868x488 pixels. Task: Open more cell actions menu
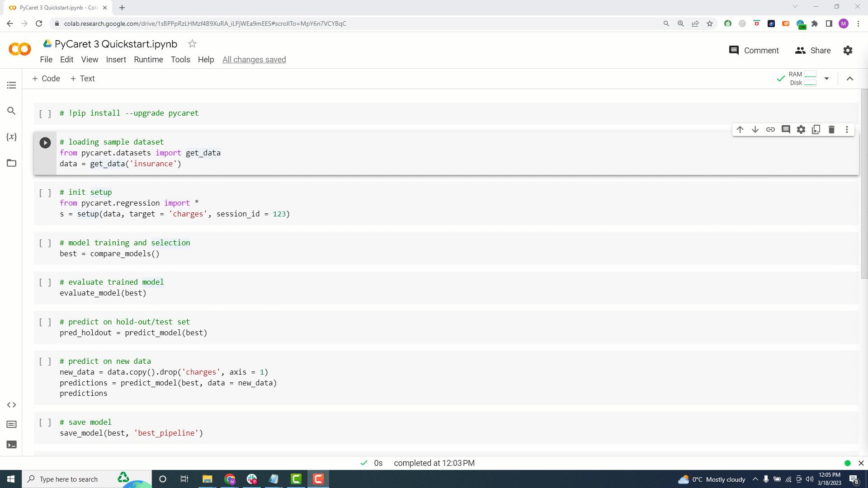847,129
